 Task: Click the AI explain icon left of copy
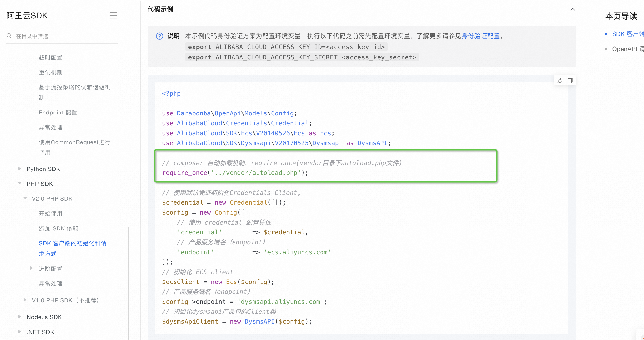click(559, 81)
